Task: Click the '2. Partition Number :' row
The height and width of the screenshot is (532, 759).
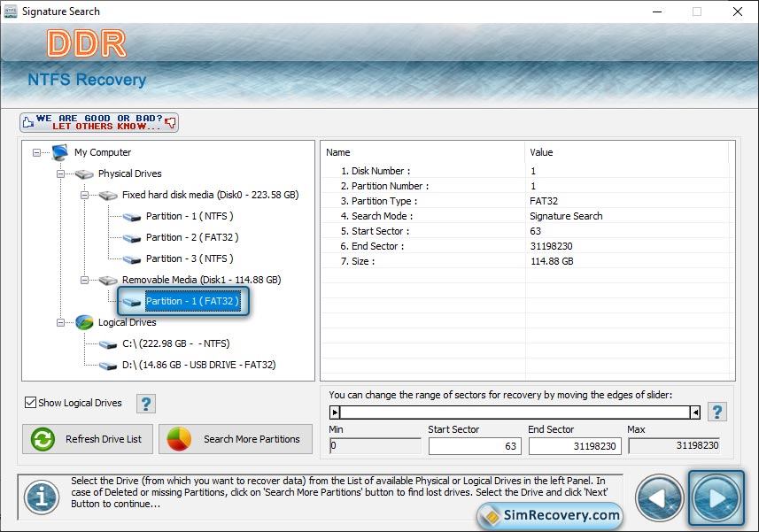Action: click(x=526, y=186)
